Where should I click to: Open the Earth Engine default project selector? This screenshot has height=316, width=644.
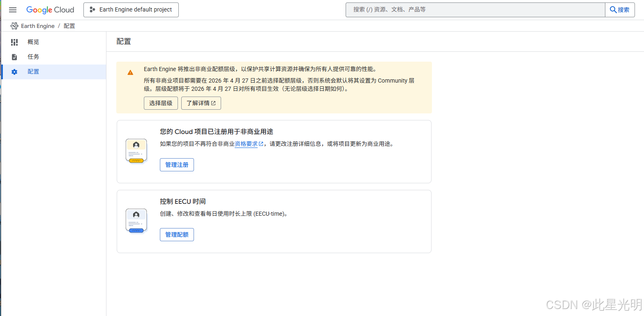point(131,9)
